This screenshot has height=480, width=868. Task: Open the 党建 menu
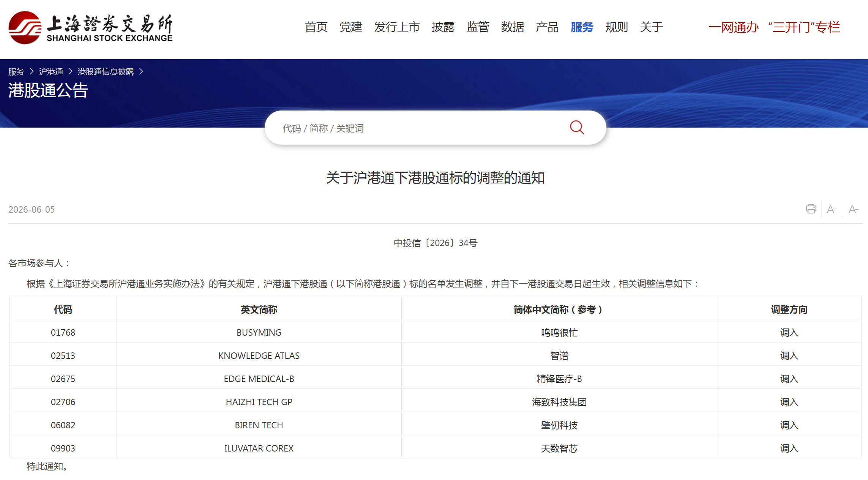(351, 27)
